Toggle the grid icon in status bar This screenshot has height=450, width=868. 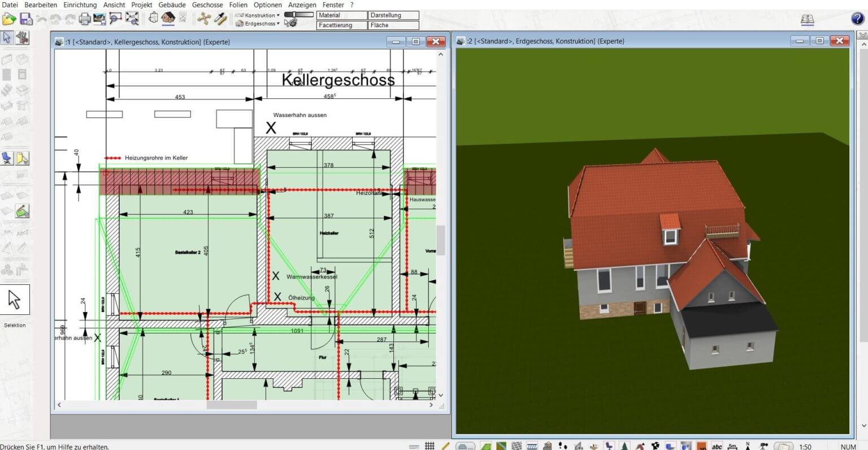429,445
